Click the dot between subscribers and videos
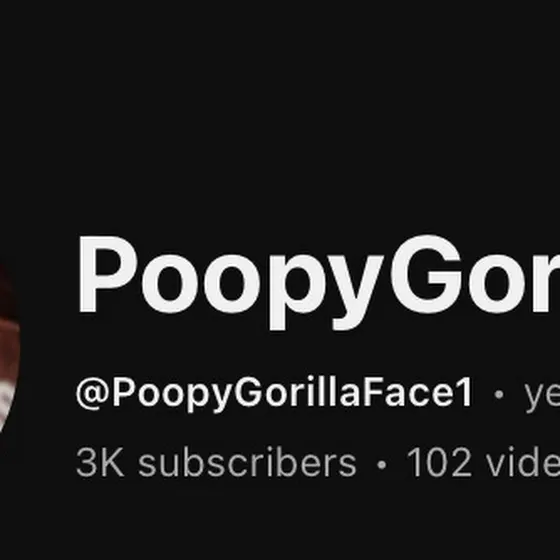 click(x=382, y=465)
